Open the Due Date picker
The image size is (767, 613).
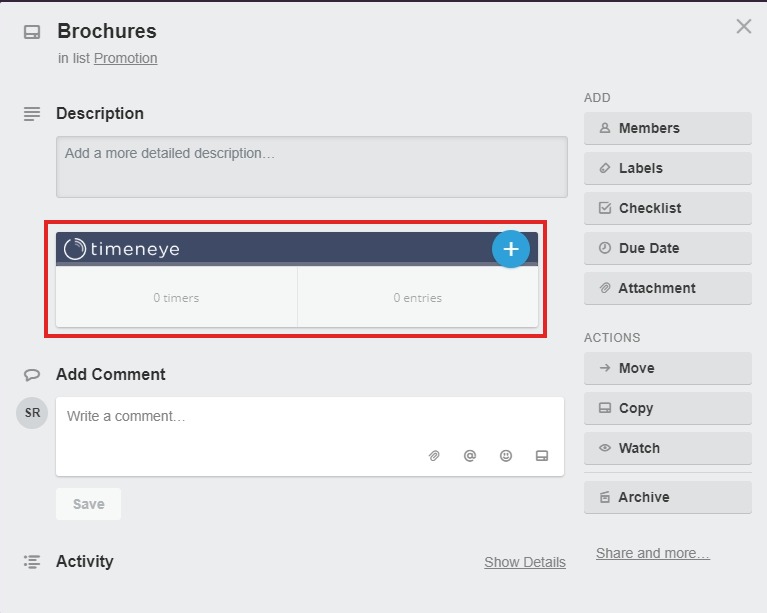click(x=668, y=248)
